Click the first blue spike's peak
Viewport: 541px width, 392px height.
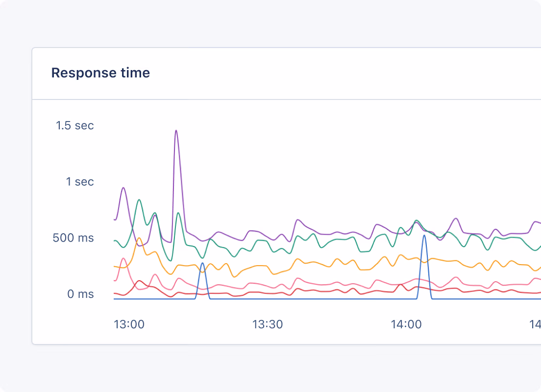202,263
